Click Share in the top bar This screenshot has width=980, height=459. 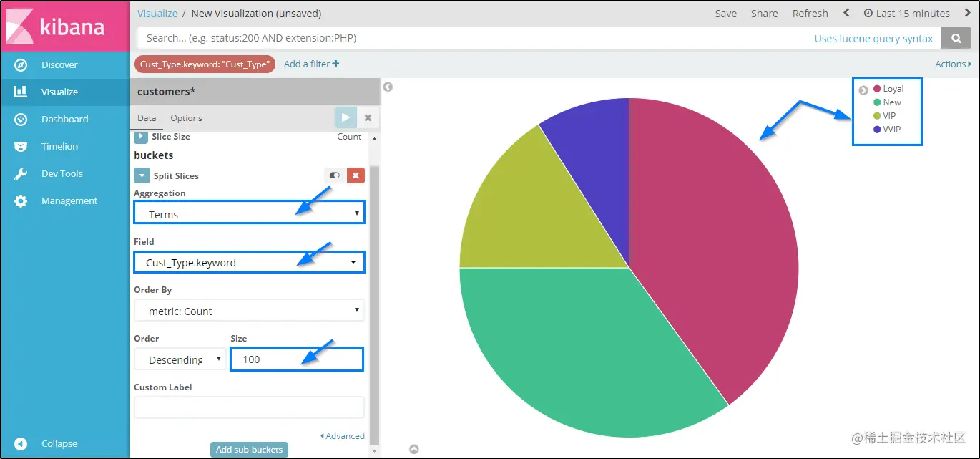click(764, 13)
